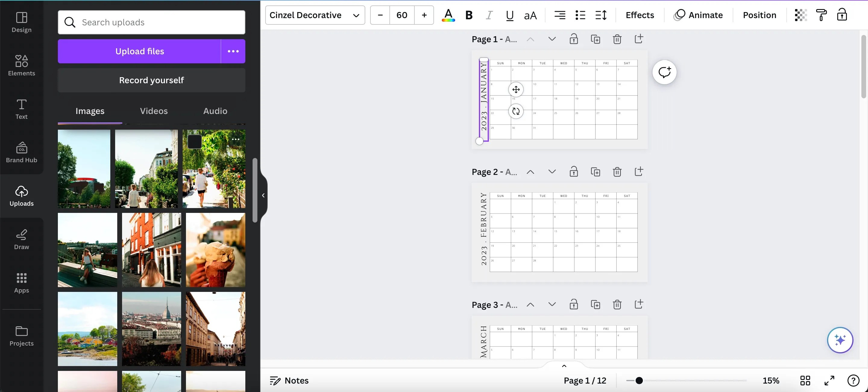Lock Page 1 with the padlock icon

coord(574,39)
